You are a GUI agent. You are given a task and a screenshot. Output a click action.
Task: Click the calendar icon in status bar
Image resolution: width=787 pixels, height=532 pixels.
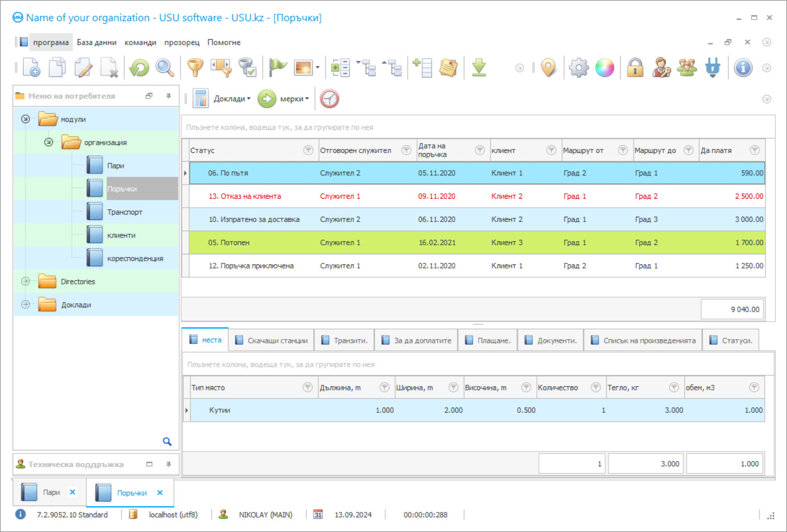click(318, 515)
